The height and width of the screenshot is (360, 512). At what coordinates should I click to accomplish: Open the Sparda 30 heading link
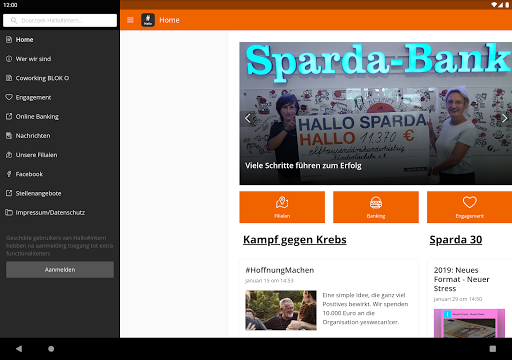point(456,240)
